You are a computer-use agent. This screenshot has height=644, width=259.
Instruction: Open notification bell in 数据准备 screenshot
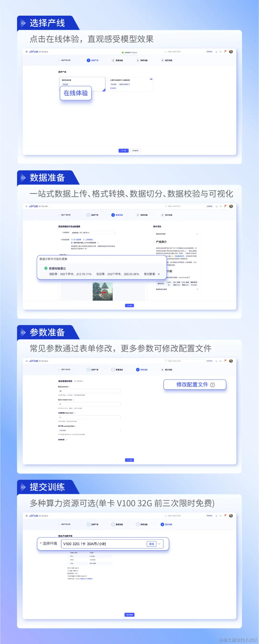(x=225, y=207)
